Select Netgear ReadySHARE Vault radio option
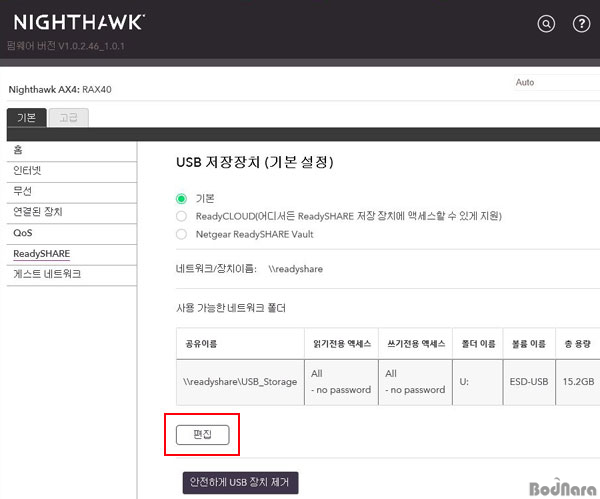Screen dimensions: 600x499 (x=181, y=234)
